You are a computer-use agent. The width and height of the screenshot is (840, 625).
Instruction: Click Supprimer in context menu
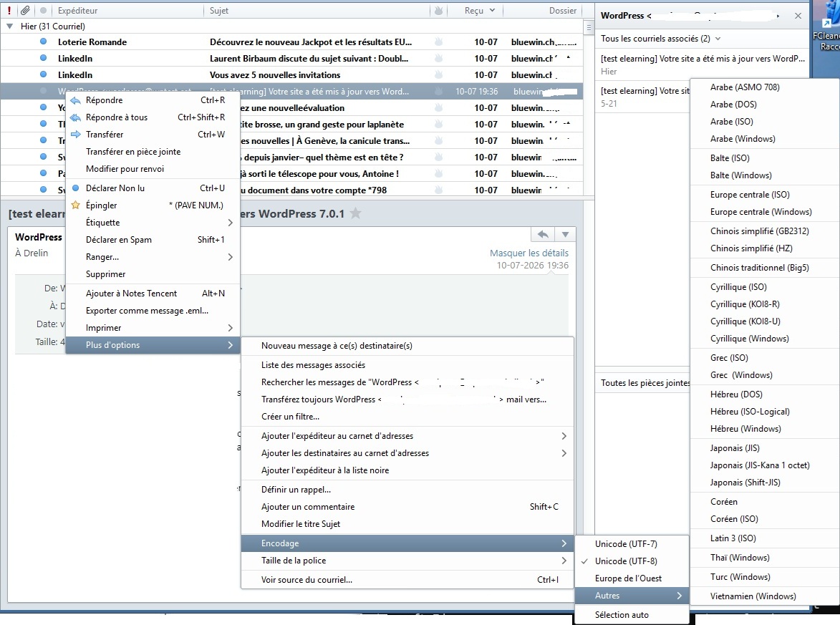coord(153,274)
